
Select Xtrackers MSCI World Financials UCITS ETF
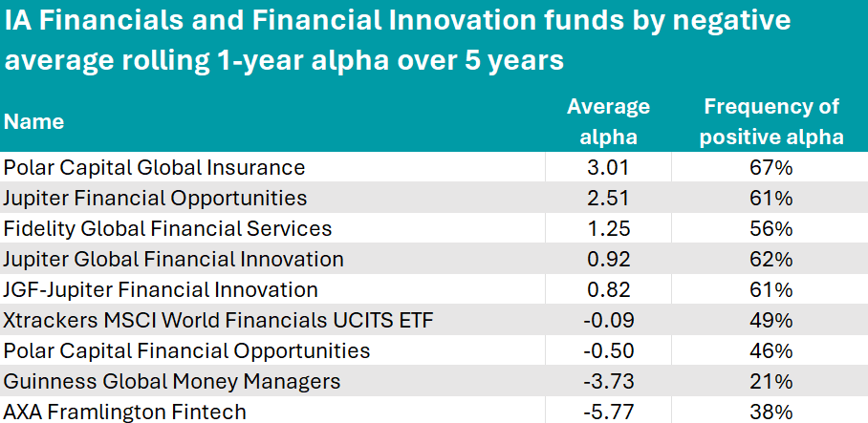[x=219, y=320]
